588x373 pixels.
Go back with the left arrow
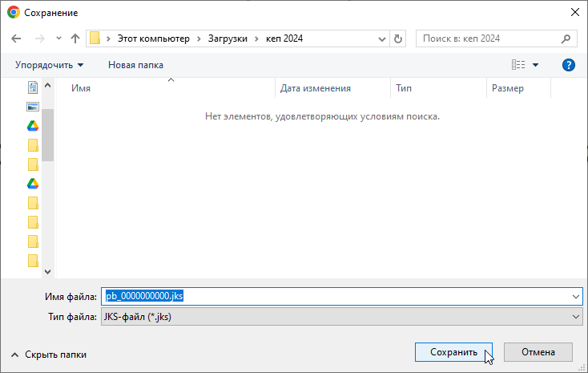[16, 39]
